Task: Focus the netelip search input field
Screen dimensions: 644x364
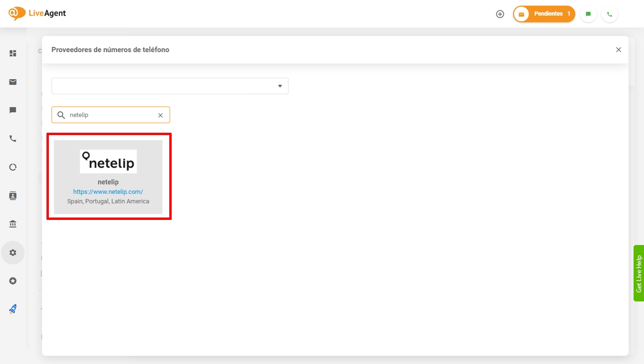Action: point(111,115)
